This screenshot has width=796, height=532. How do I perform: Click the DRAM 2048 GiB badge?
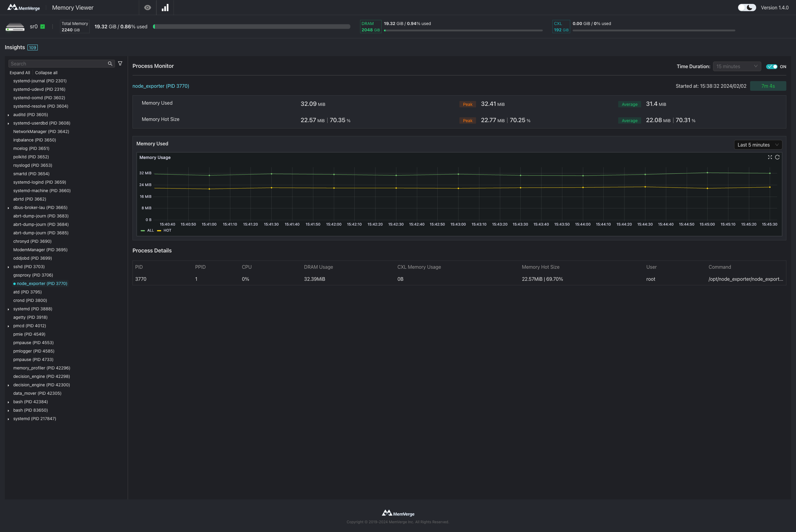(370, 27)
